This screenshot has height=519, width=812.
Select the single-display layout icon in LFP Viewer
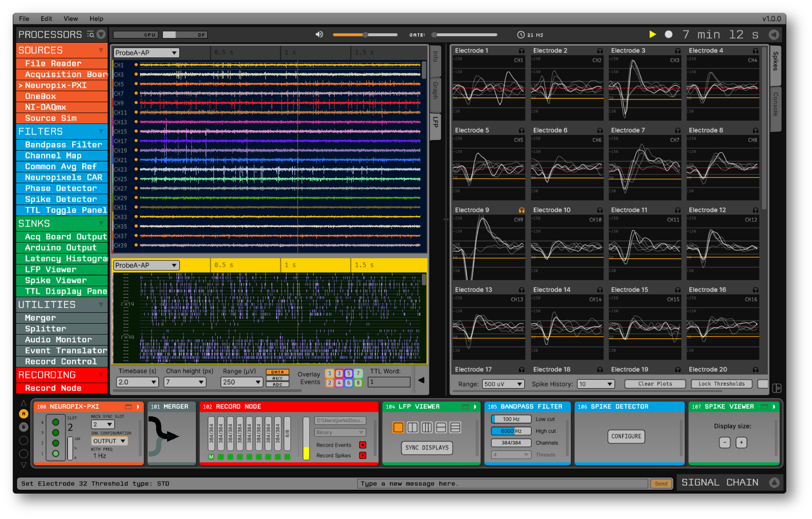[x=398, y=427]
